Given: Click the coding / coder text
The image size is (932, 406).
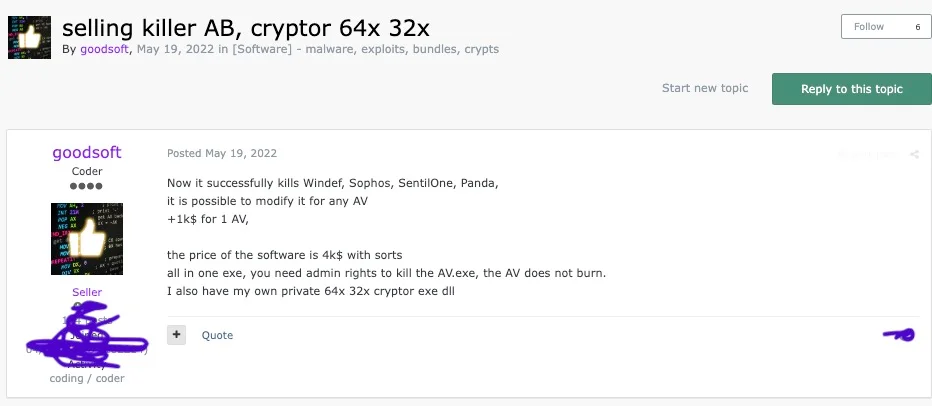Looking at the screenshot, I should (x=87, y=379).
